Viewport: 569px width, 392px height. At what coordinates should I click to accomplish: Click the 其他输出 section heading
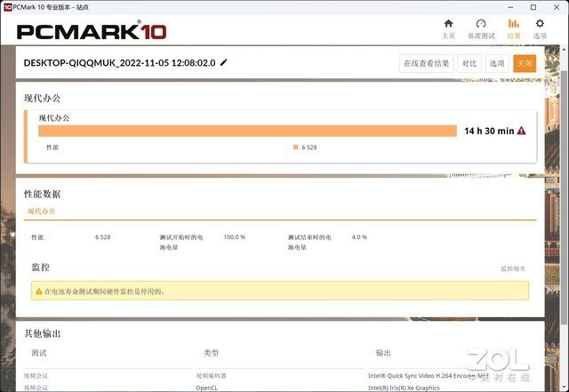tap(42, 333)
